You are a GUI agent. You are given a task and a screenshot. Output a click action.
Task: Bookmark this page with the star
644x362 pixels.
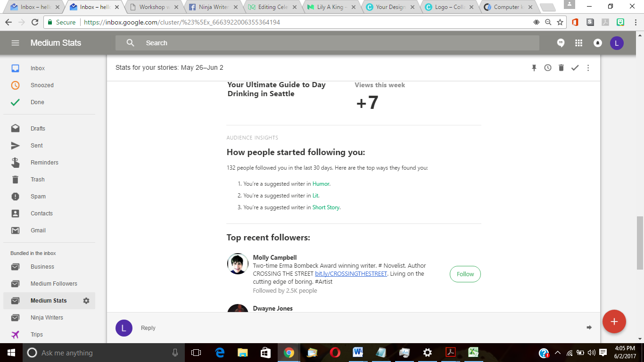[x=560, y=22]
